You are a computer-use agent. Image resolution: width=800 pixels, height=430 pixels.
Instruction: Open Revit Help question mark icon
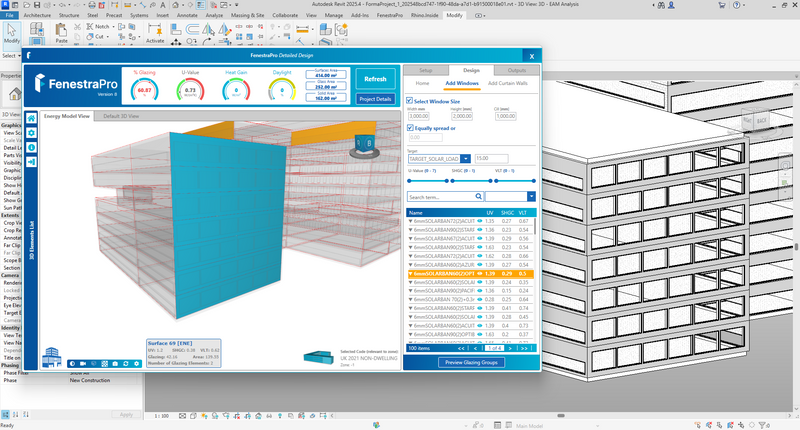[x=736, y=5]
